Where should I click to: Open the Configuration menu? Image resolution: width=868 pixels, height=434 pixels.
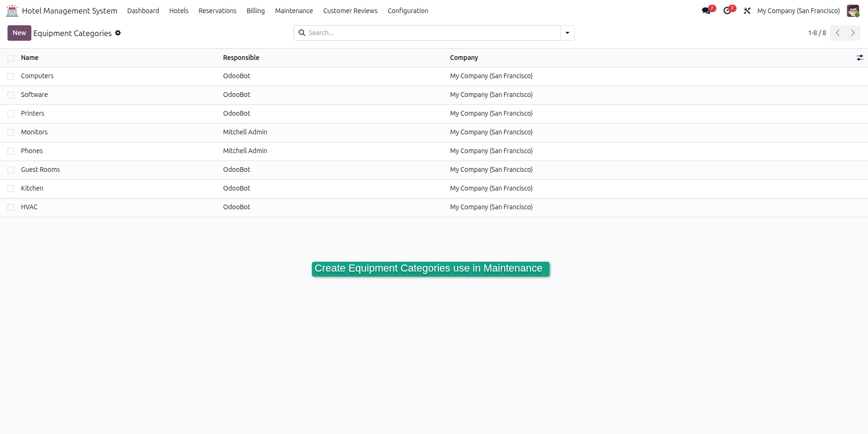(408, 11)
